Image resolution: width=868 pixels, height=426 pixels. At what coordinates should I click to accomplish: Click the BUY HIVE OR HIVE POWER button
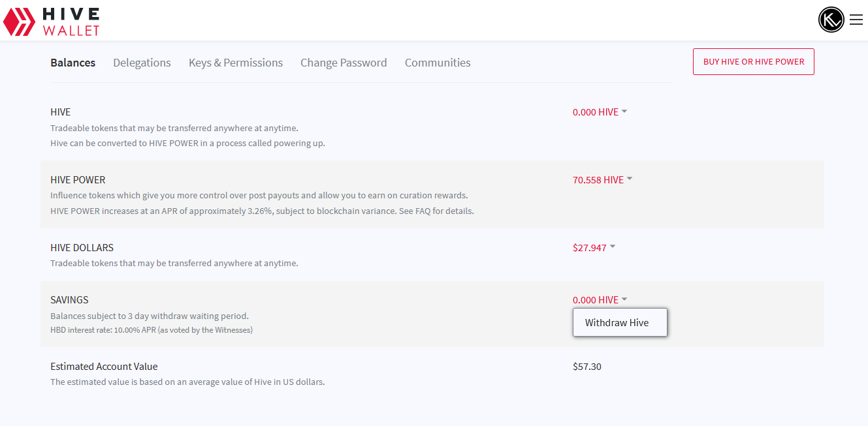pos(753,62)
